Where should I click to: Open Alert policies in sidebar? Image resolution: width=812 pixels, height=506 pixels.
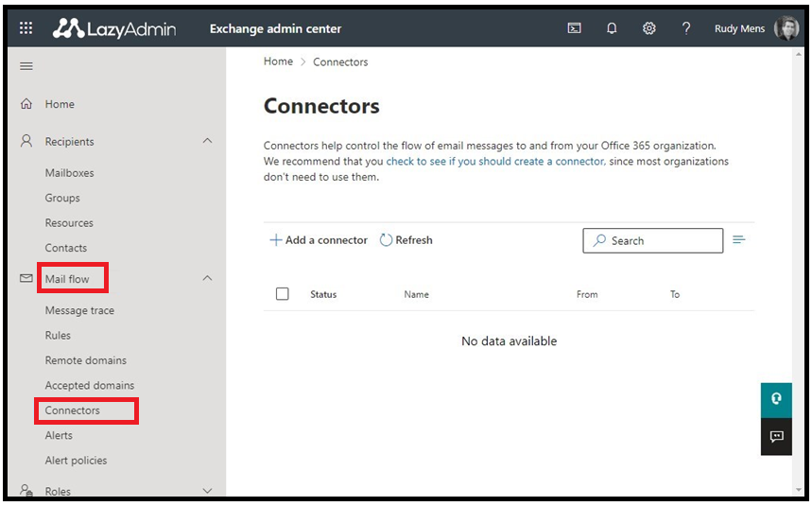[76, 460]
